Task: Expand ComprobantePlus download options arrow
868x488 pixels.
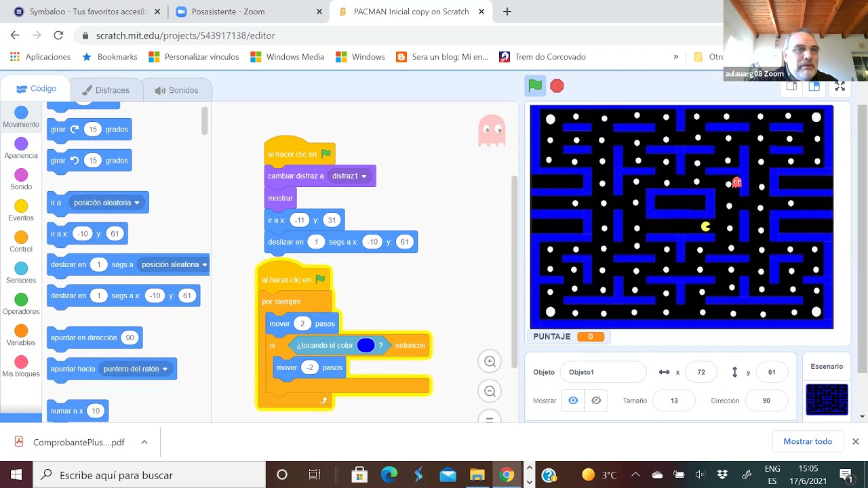Action: [x=144, y=442]
